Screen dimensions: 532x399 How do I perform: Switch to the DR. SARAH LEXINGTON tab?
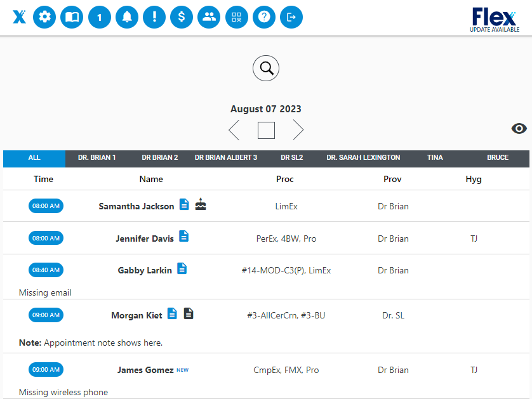[x=363, y=157]
